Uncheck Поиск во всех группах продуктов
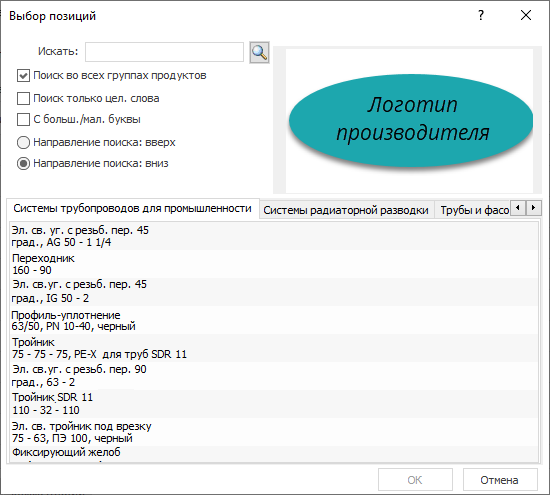This screenshot has width=550, height=495. pyautogui.click(x=23, y=75)
